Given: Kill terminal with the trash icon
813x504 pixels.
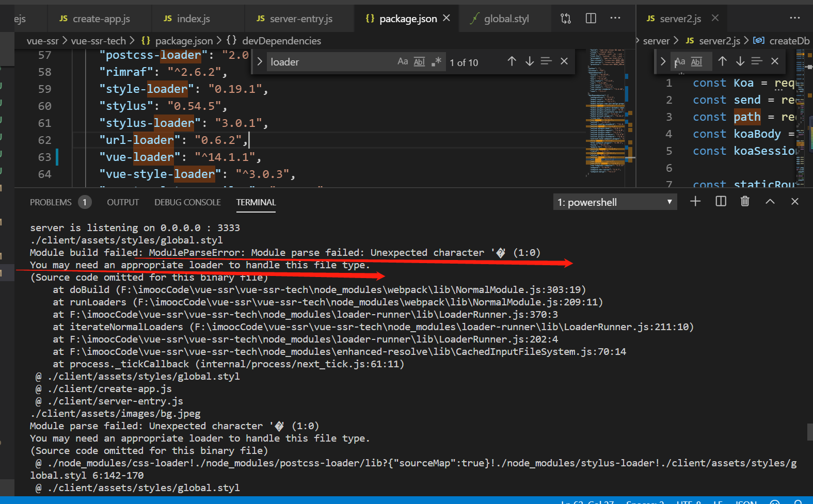Looking at the screenshot, I should click(x=745, y=201).
